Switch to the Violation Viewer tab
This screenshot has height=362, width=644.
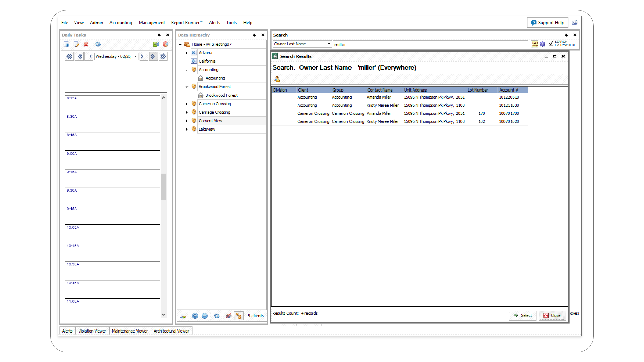click(x=92, y=331)
